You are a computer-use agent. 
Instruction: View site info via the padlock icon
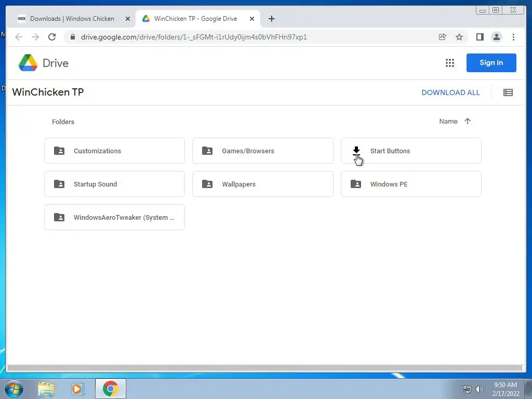pos(73,37)
